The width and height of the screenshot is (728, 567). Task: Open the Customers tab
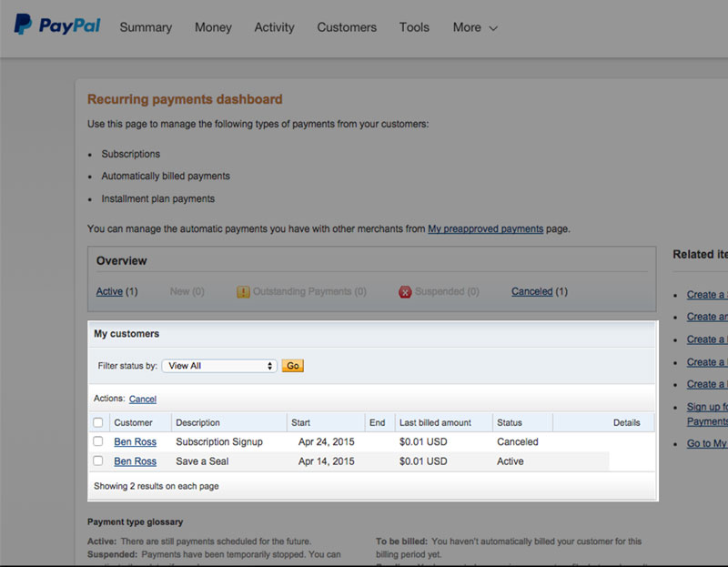pyautogui.click(x=347, y=27)
